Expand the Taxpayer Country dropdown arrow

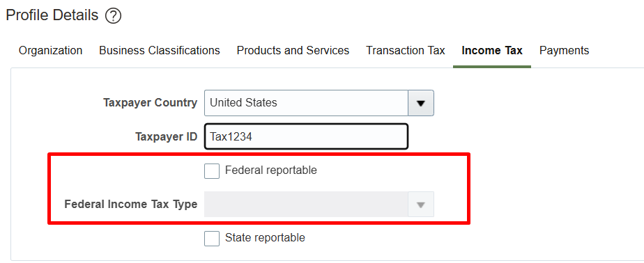coord(421,103)
